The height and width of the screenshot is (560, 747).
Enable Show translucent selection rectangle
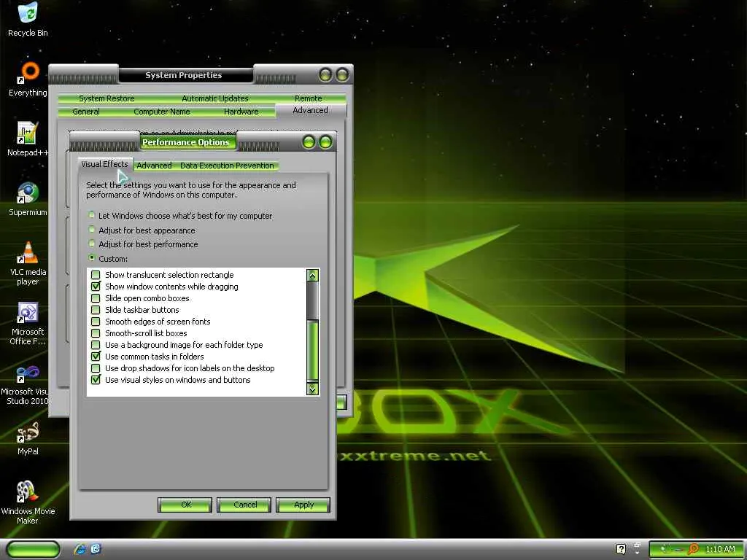96,275
